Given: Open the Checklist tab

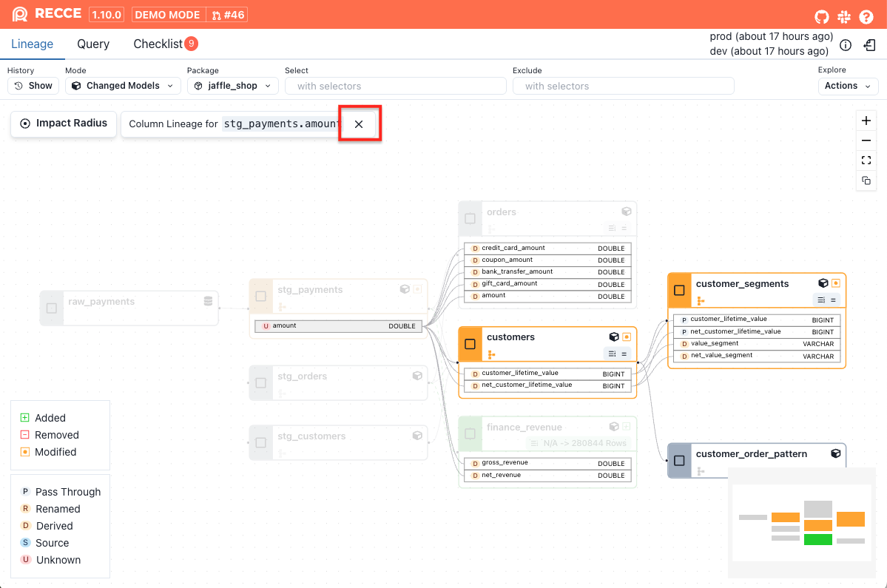Looking at the screenshot, I should [158, 44].
